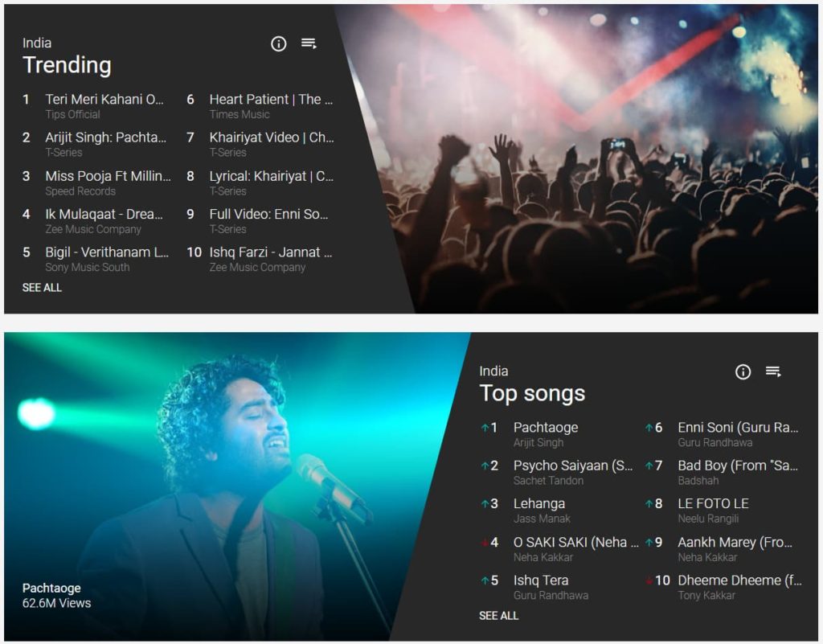823x644 pixels.
Task: Open top song Psycho Saiyaan
Action: click(x=573, y=466)
